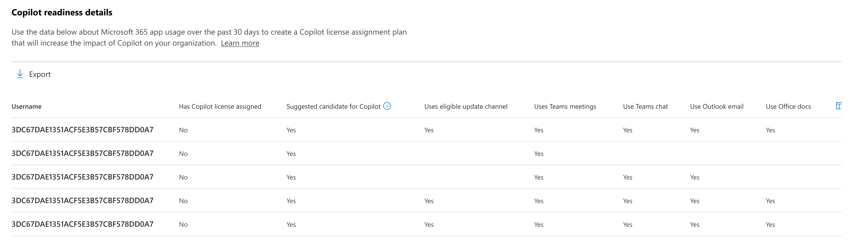Image resolution: width=868 pixels, height=252 pixels.
Task: Click info icon beside Suggested candidate for Copilot
Action: click(x=387, y=106)
